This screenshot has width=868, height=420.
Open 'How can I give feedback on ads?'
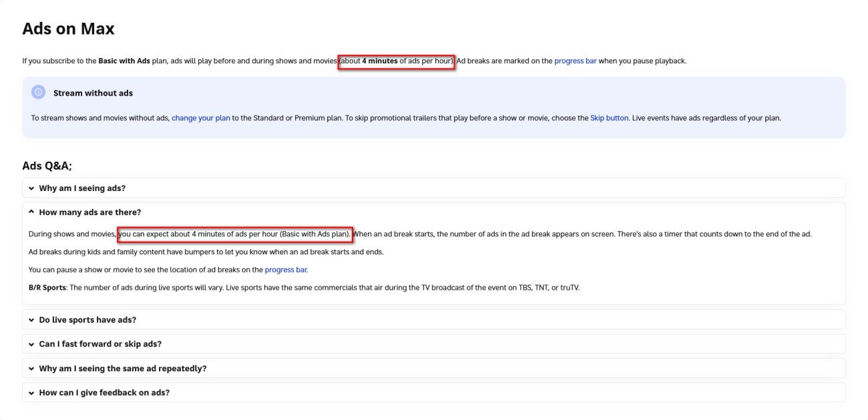tap(104, 393)
